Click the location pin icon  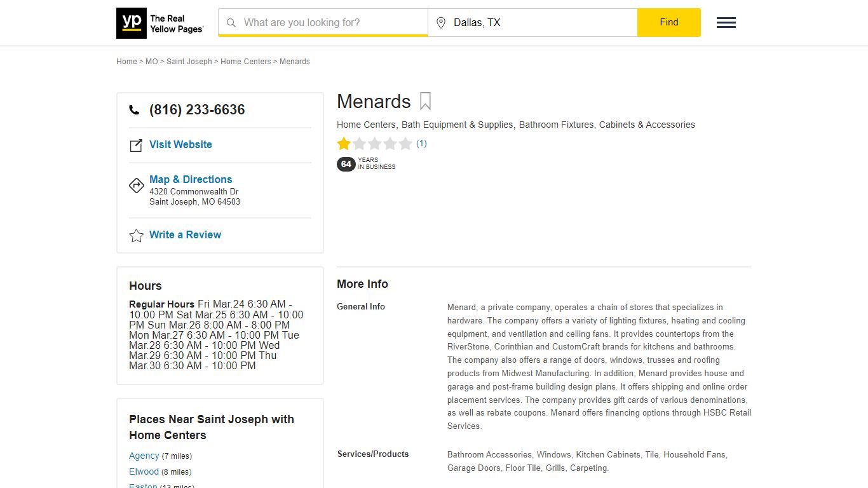pyautogui.click(x=441, y=23)
